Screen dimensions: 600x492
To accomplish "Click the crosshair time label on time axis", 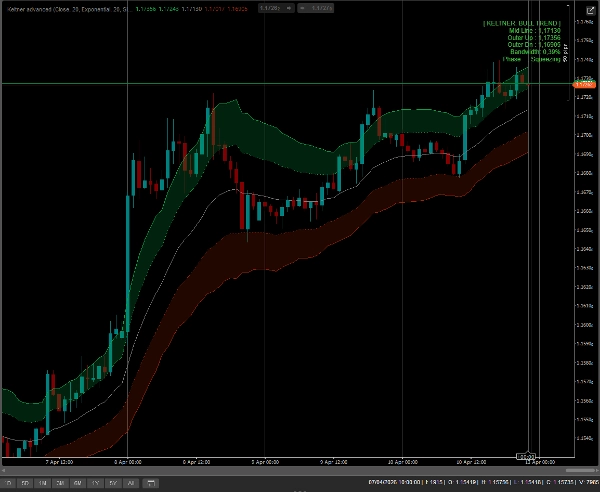I will click(x=526, y=456).
